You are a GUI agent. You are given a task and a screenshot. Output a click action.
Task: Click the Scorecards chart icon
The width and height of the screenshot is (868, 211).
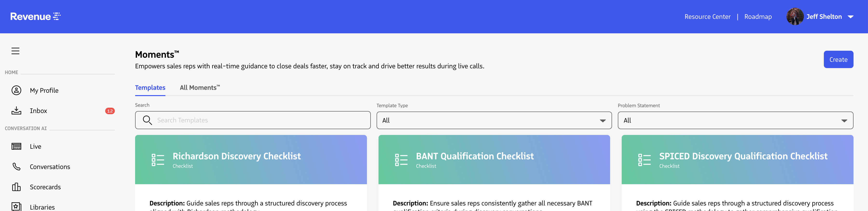[16, 187]
